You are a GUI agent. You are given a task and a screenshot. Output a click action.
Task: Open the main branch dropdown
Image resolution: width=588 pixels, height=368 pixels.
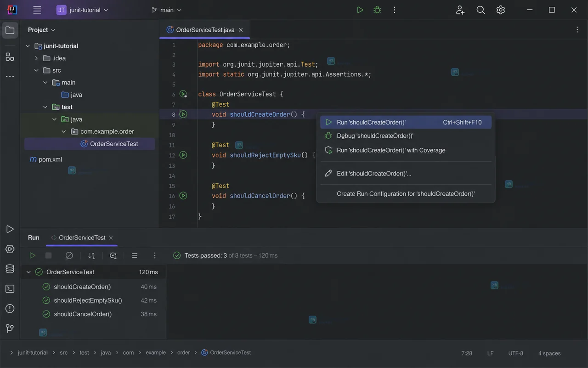(167, 10)
